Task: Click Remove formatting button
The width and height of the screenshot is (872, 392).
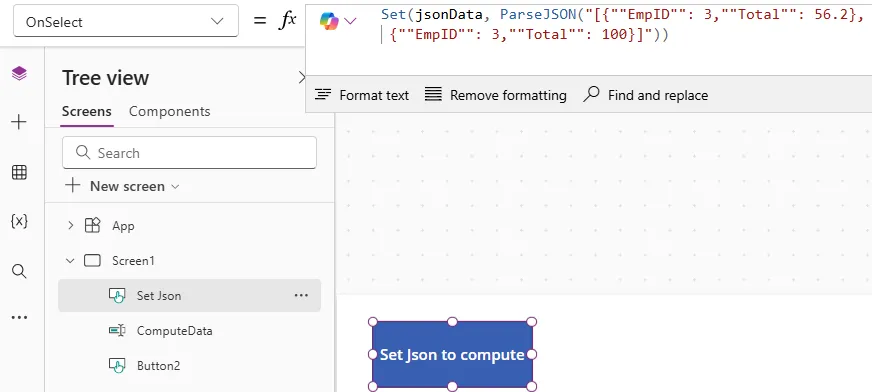Action: coord(496,95)
